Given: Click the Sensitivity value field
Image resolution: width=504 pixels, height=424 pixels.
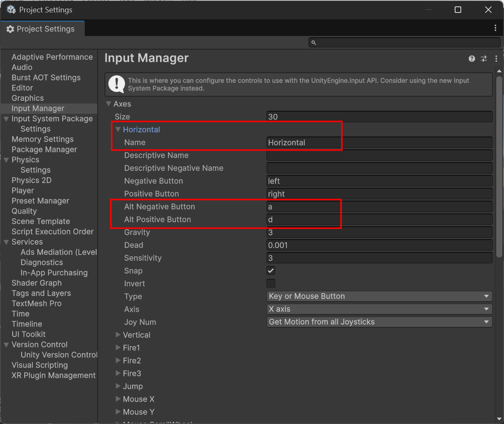Looking at the screenshot, I should (379, 258).
